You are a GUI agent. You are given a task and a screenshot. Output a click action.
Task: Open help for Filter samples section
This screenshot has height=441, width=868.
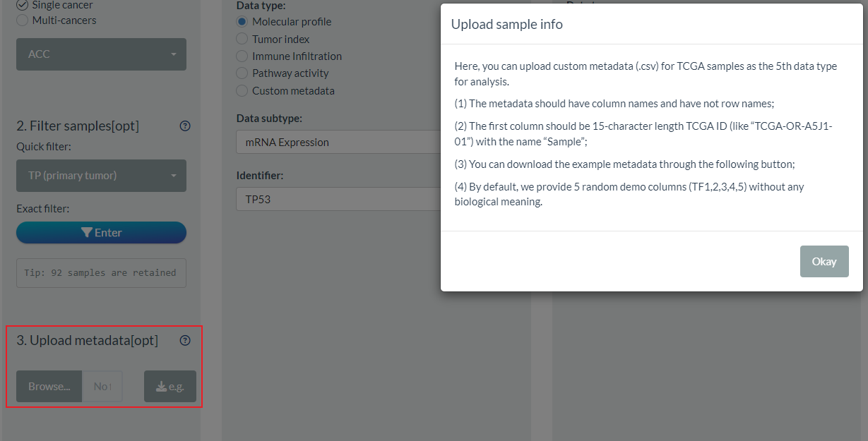tap(185, 126)
